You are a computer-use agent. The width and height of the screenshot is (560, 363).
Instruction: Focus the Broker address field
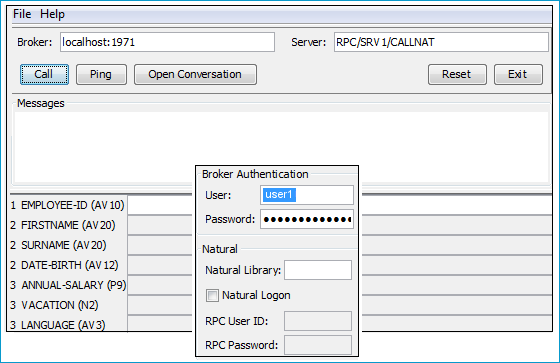coord(167,42)
